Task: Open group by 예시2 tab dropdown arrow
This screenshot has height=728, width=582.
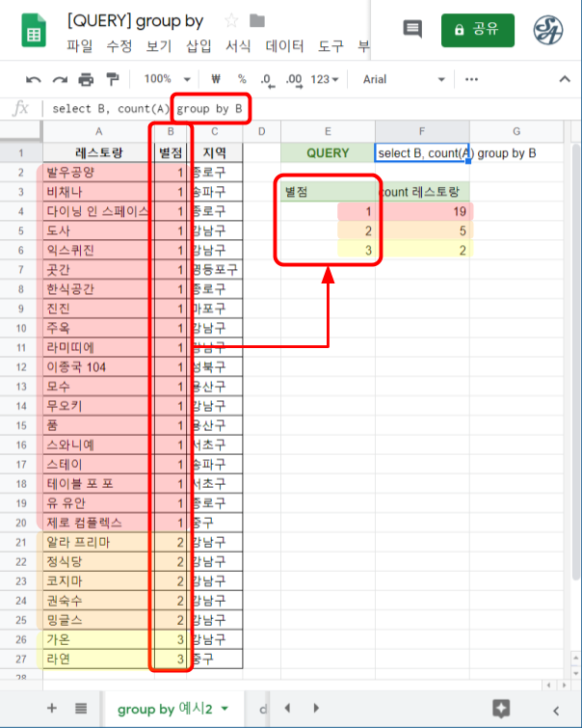Action: [225, 709]
